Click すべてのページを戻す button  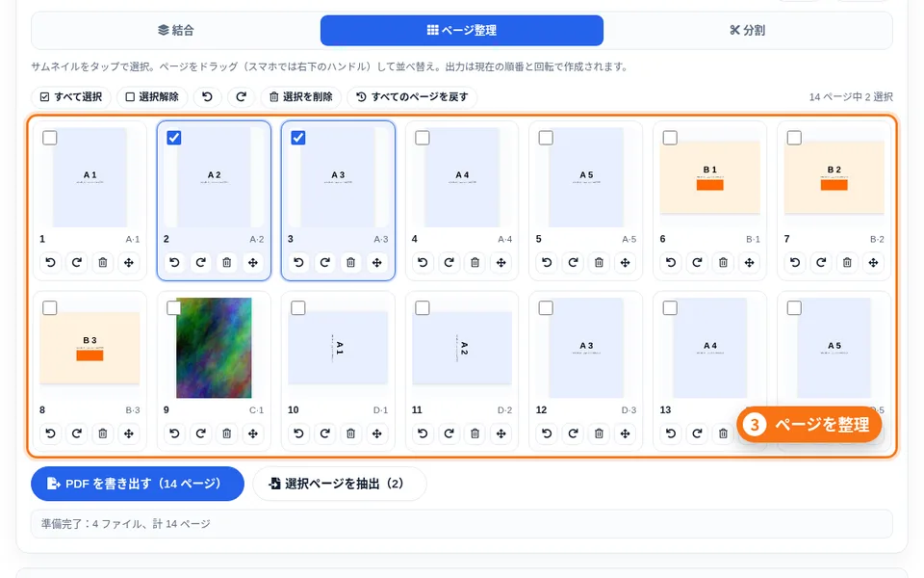click(x=412, y=96)
